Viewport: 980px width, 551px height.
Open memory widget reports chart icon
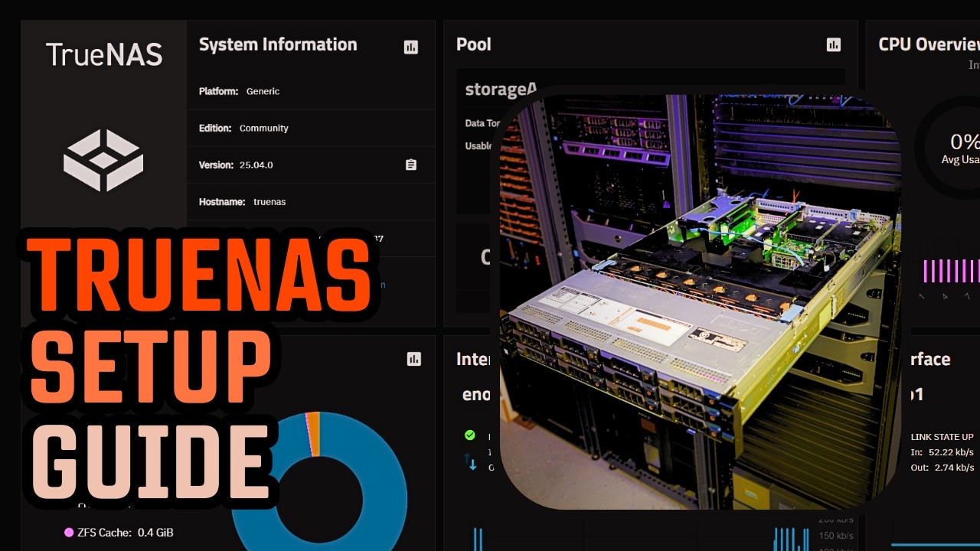414,359
